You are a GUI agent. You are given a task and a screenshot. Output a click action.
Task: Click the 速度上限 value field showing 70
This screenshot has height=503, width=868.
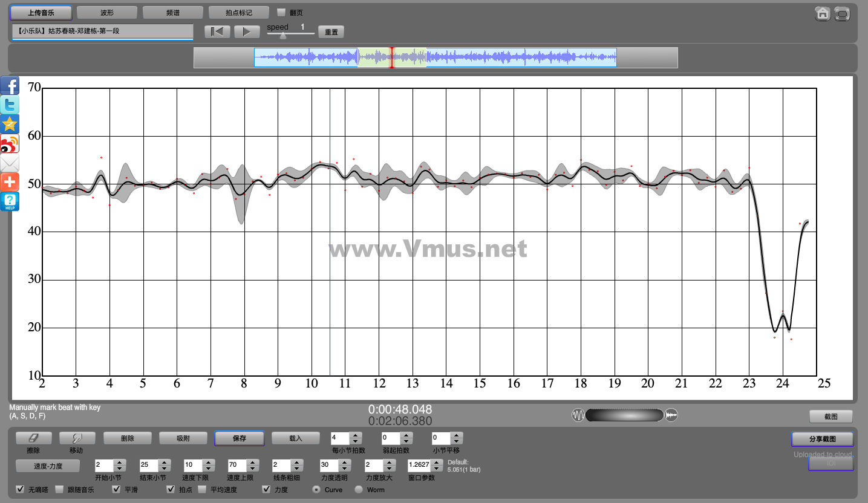(x=237, y=466)
